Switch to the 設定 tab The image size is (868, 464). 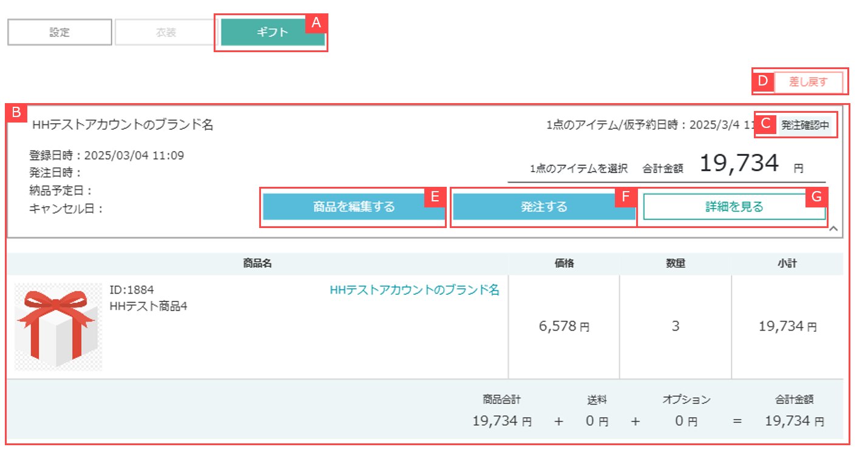[x=59, y=33]
